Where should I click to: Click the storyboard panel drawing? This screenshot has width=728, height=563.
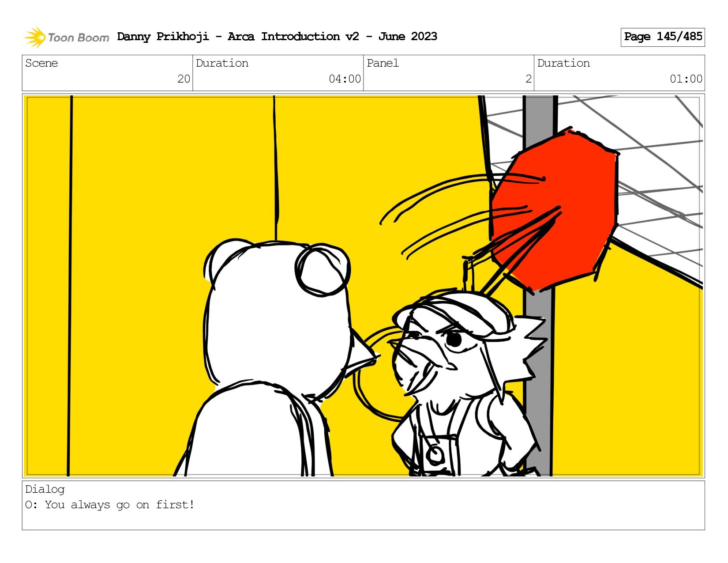point(364,286)
